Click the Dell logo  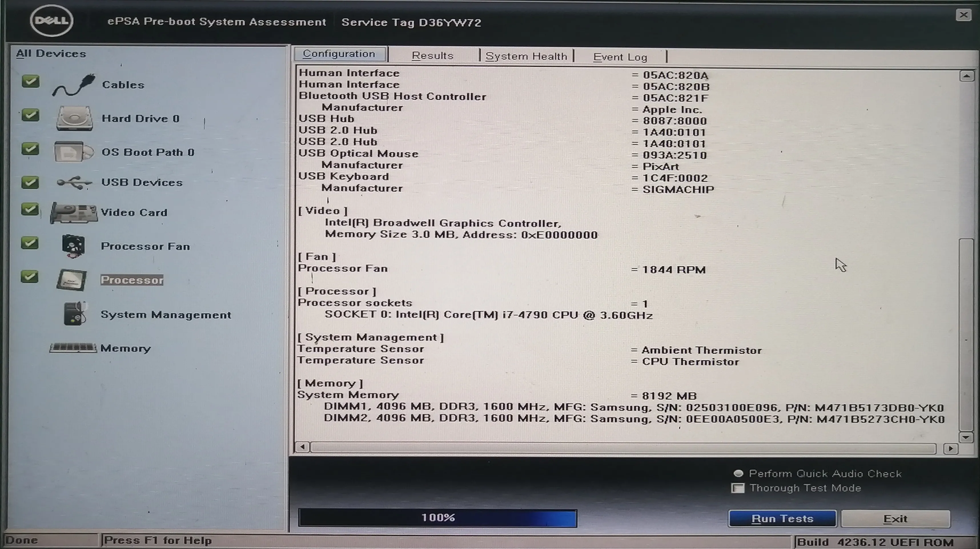click(51, 20)
